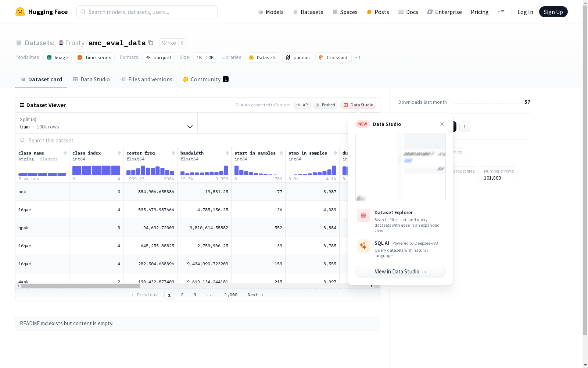Open the three-dot more options button

(x=465, y=127)
